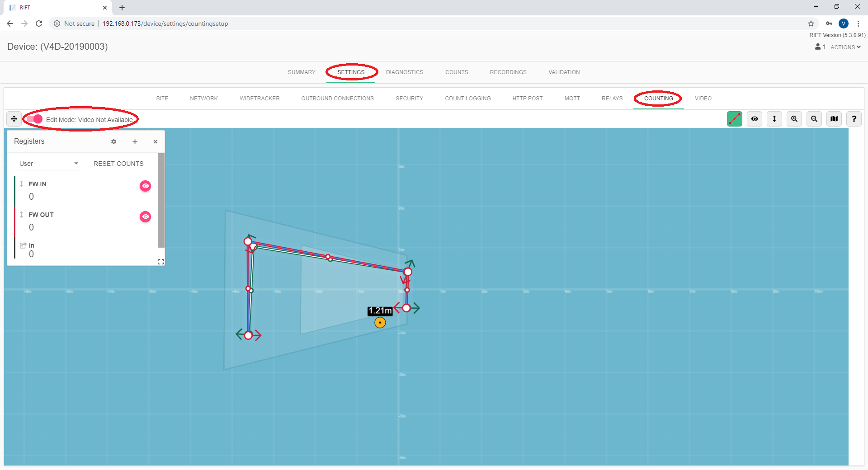Select the green line drawing tool
This screenshot has height=470, width=868.
pyautogui.click(x=734, y=119)
